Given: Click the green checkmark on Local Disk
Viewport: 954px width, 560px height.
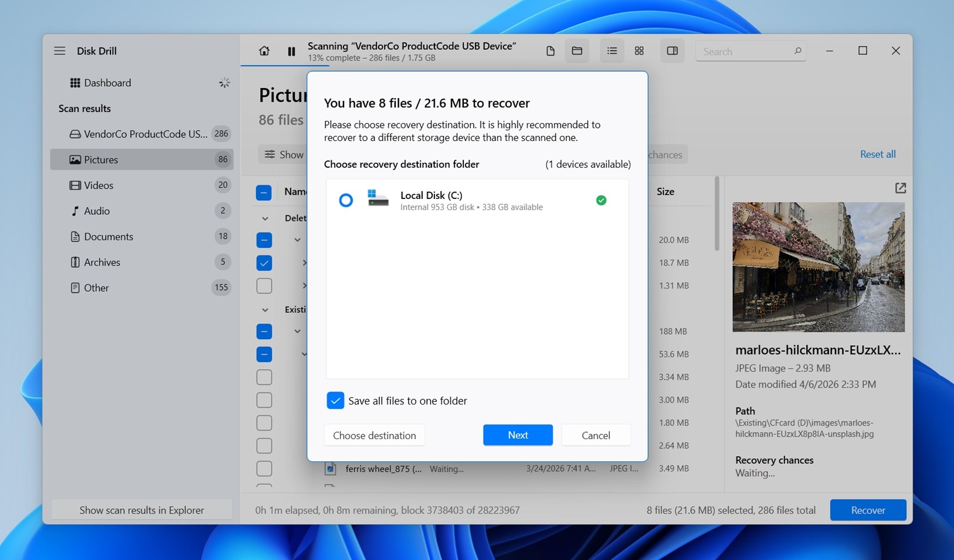Looking at the screenshot, I should click(601, 200).
